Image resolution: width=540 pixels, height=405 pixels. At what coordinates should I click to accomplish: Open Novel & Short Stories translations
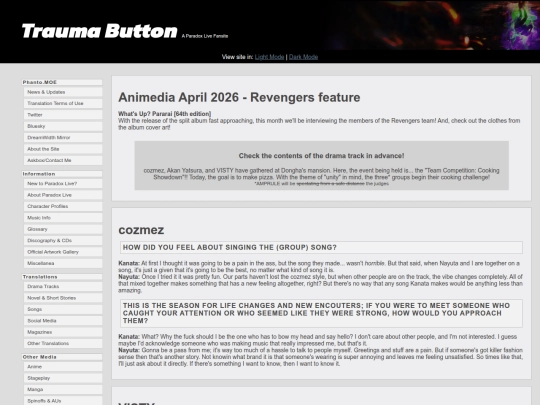pyautogui.click(x=63, y=298)
